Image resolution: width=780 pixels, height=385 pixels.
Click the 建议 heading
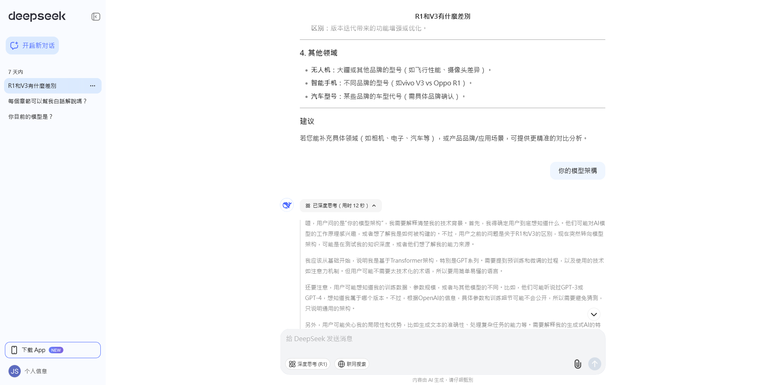[x=307, y=121]
